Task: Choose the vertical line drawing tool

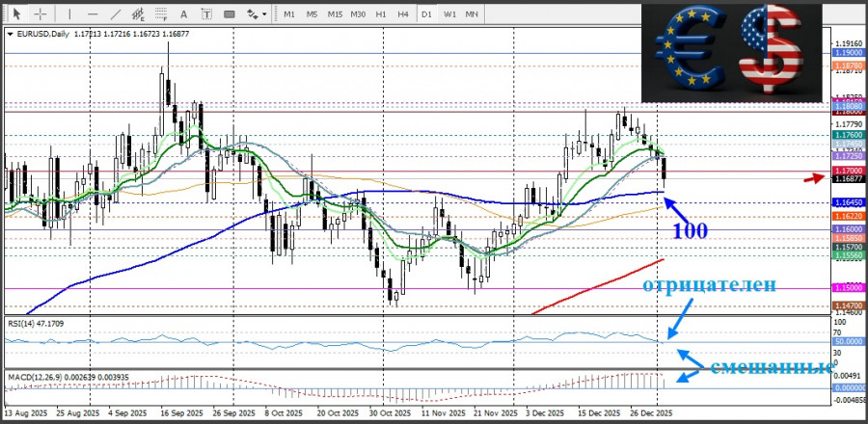Action: pyautogui.click(x=69, y=14)
